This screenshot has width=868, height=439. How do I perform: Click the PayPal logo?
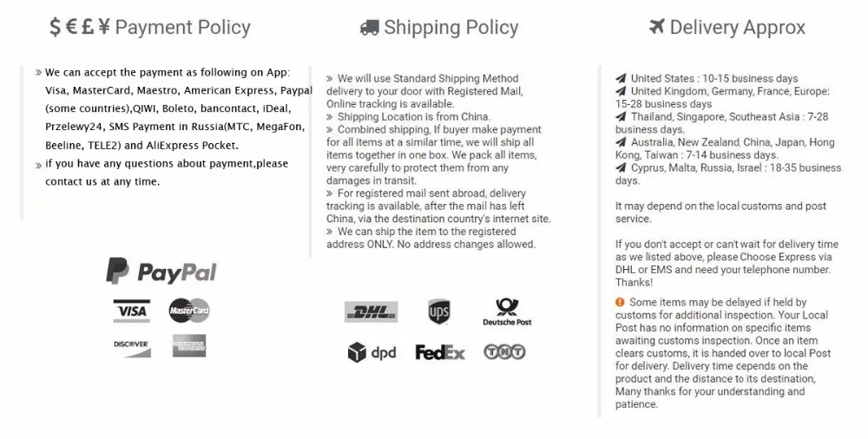[x=161, y=272]
